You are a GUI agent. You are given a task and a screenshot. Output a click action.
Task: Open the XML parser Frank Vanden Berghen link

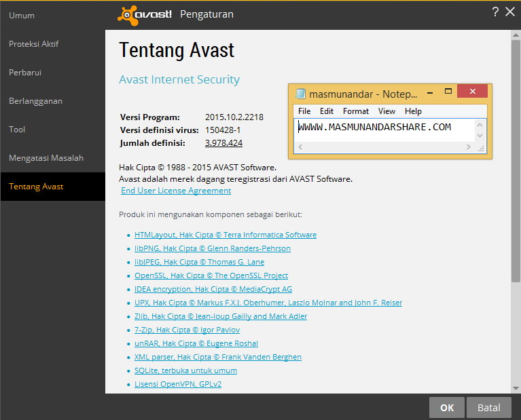217,358
